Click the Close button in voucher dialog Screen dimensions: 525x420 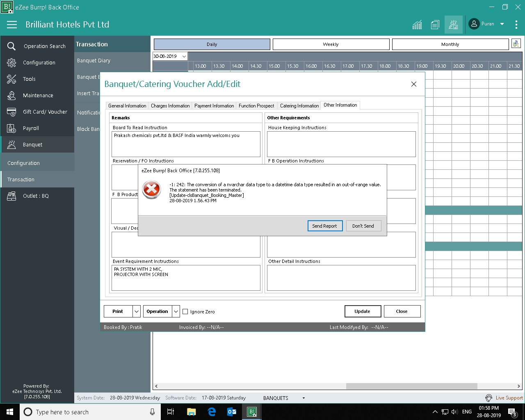click(x=402, y=311)
